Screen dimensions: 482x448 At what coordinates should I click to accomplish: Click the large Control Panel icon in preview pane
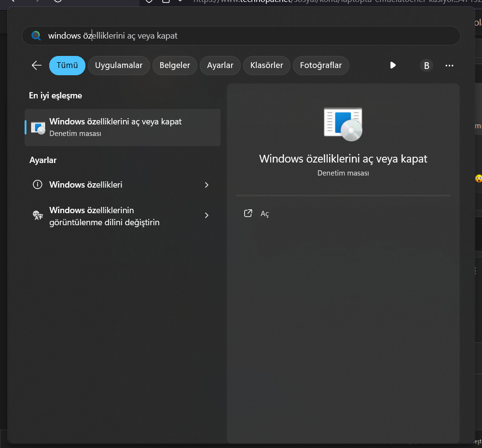pos(343,124)
